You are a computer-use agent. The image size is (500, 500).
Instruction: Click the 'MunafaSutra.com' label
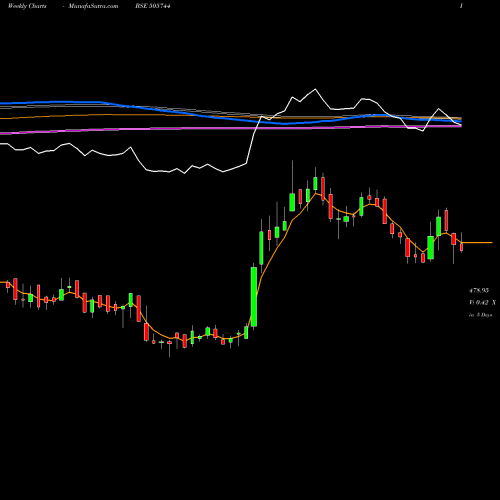tap(93, 6)
